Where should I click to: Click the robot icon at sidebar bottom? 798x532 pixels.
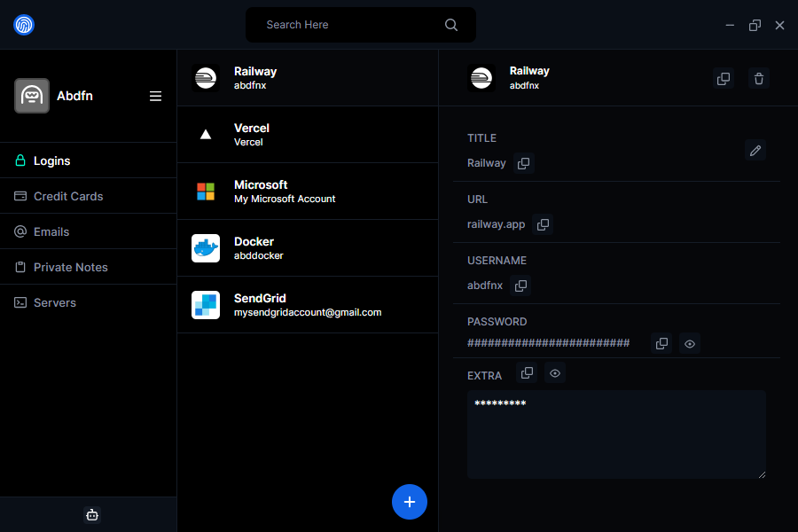pyautogui.click(x=92, y=514)
